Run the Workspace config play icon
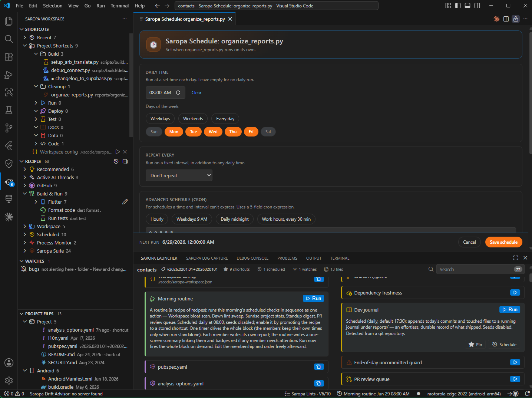Screen dimensions: 532x398 [118, 152]
